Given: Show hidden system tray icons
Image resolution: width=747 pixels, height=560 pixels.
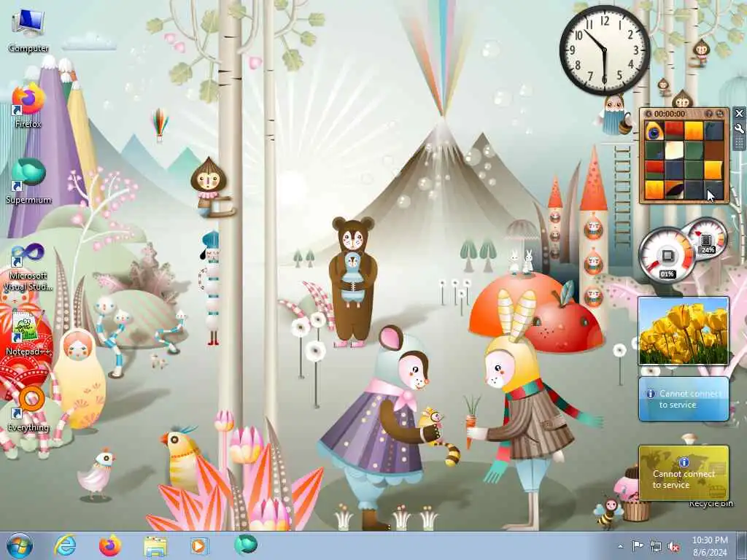Looking at the screenshot, I should tap(620, 547).
